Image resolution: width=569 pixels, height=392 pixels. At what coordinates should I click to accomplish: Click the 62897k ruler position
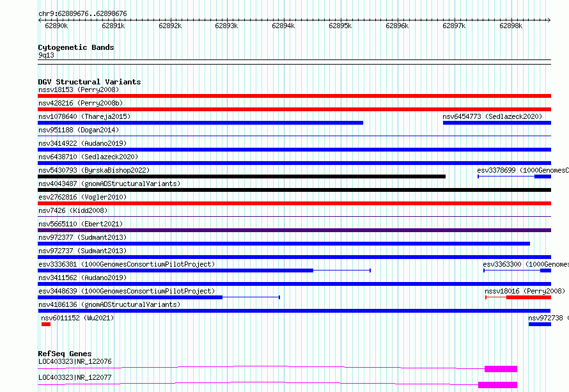455,26
